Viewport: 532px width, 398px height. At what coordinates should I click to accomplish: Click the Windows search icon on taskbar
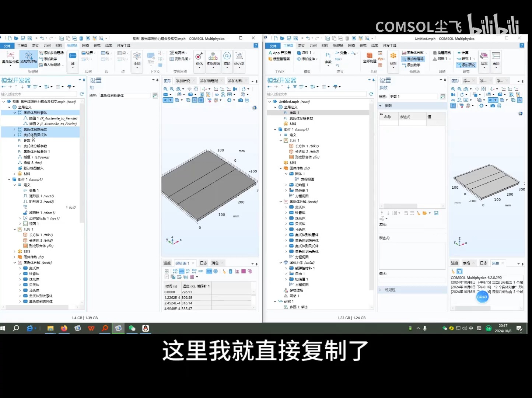(x=16, y=328)
